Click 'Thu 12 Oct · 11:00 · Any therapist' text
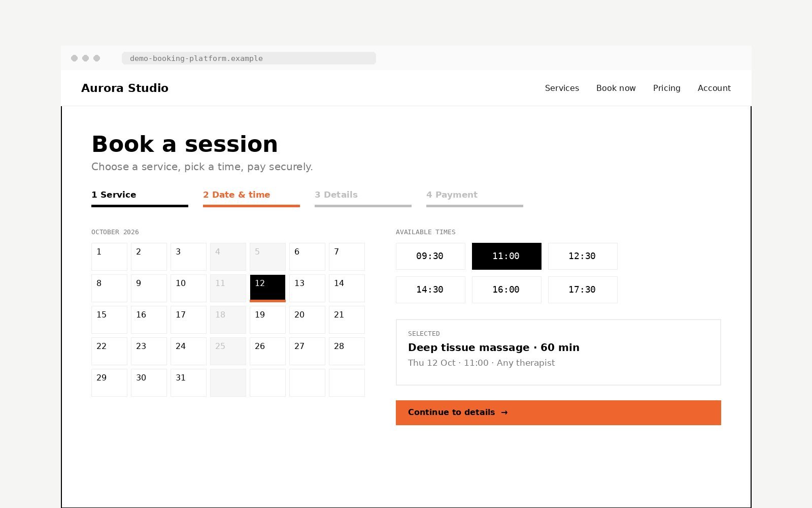812x508 pixels. (481, 363)
